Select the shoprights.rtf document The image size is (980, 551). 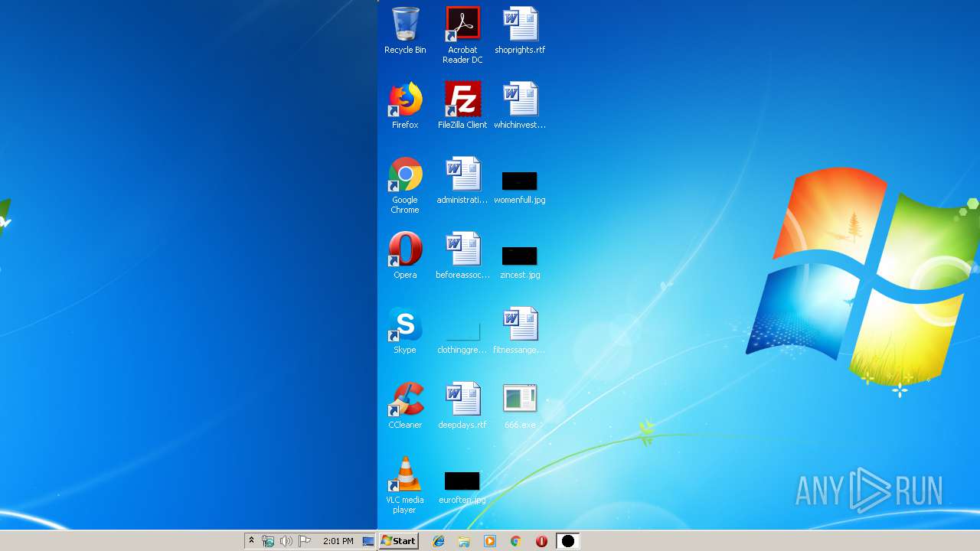point(520,31)
